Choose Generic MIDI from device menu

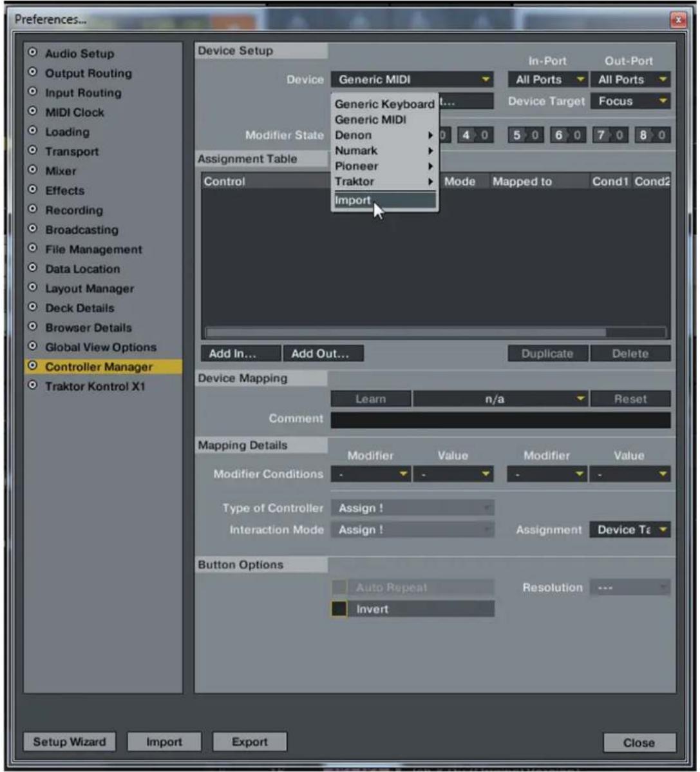384,120
